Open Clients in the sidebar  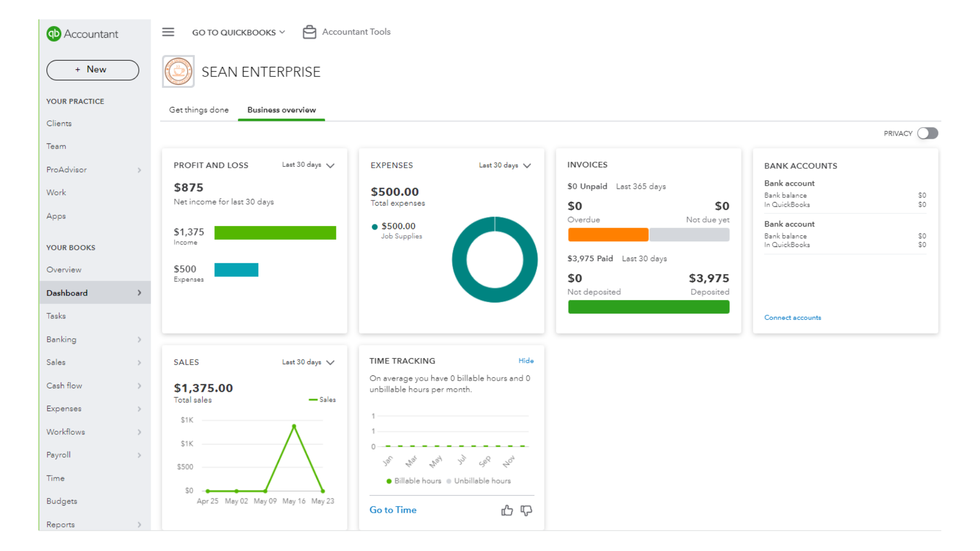pos(59,123)
